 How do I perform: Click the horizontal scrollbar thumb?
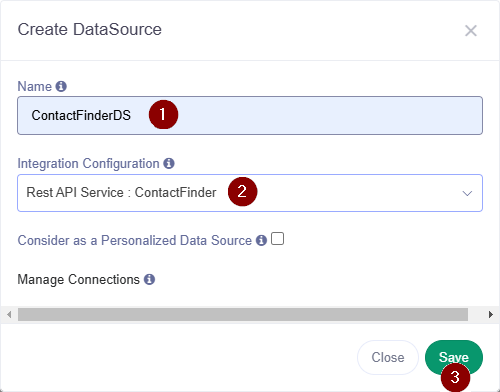tap(243, 314)
